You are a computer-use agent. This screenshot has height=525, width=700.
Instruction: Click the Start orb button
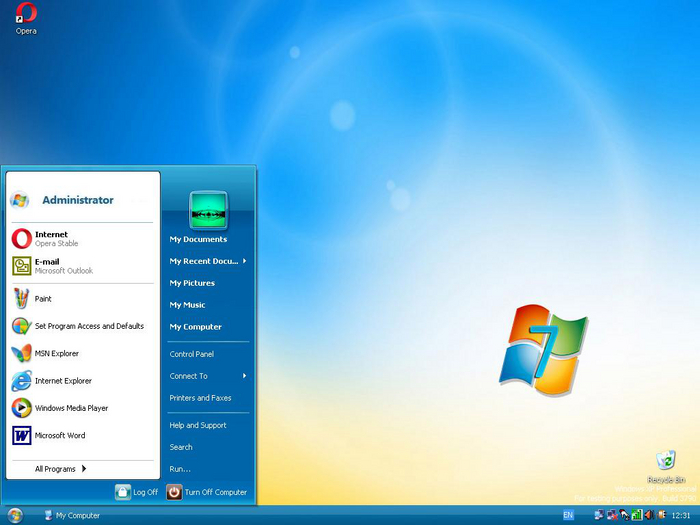point(15,515)
